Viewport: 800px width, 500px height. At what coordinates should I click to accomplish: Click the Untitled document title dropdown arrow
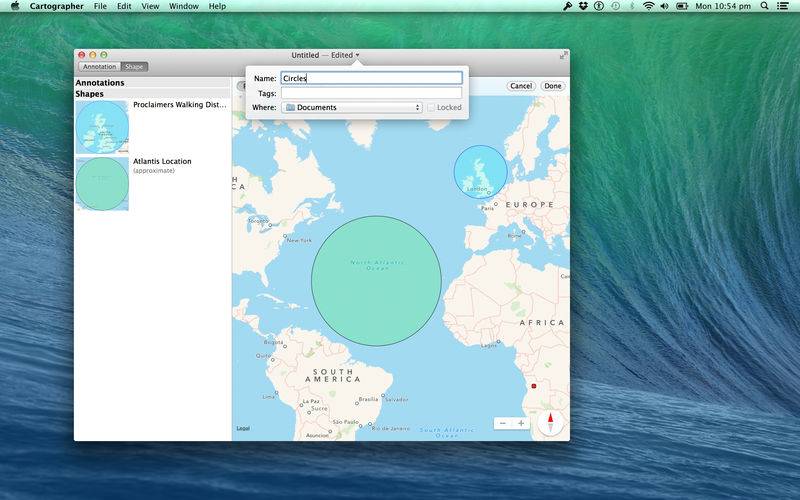coord(358,55)
